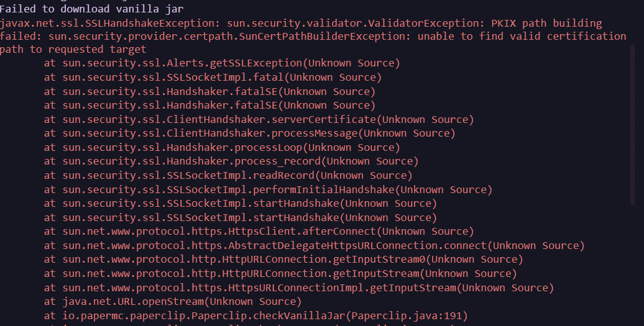Select the Handshaker.processLoop stack frame
Viewport: 644px width, 326px height.
tap(222, 147)
